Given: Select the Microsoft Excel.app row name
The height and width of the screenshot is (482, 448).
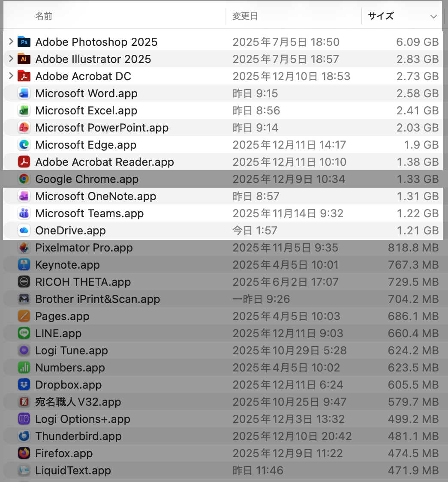Looking at the screenshot, I should click(87, 111).
